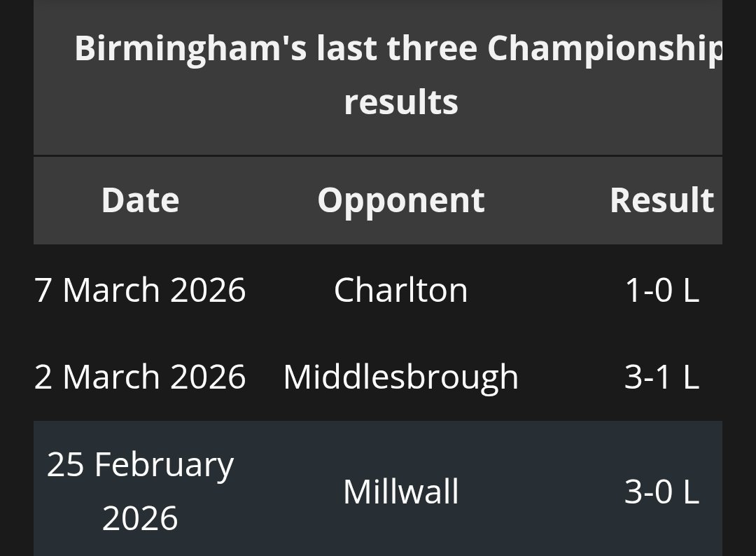The height and width of the screenshot is (556, 756).
Task: Click the L after the 3-0 score
Action: pos(690,492)
